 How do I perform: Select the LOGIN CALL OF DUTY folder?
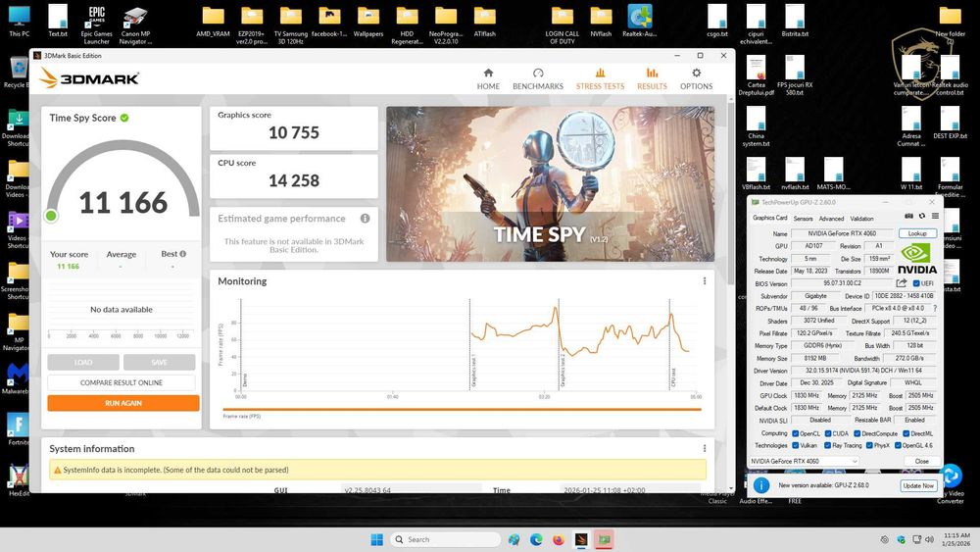pyautogui.click(x=562, y=25)
